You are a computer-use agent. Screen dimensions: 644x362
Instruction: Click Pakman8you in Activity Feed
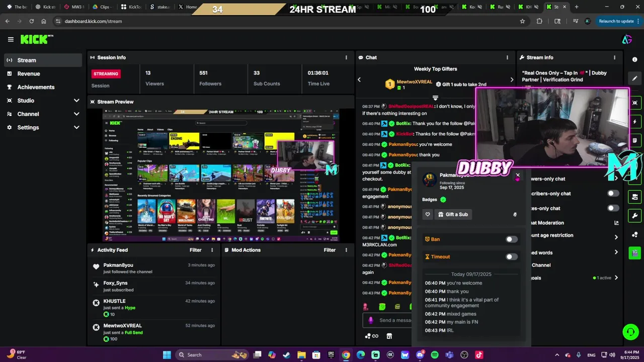coord(118,265)
